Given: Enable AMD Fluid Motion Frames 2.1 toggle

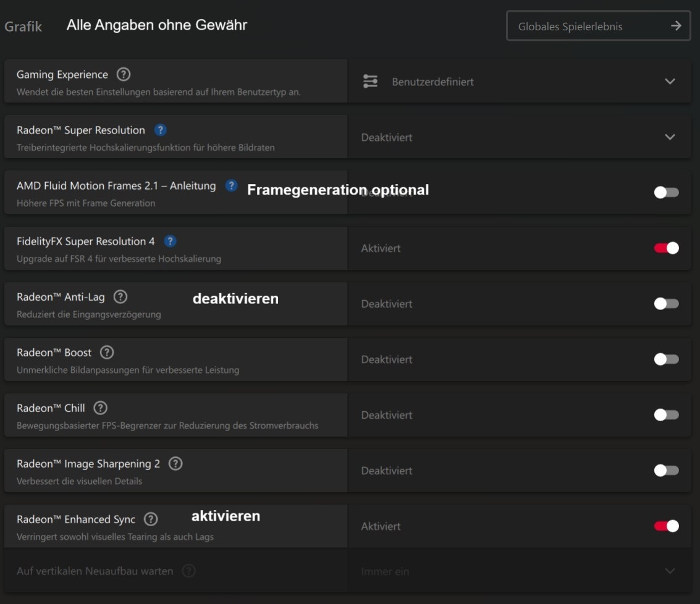Looking at the screenshot, I should 666,193.
